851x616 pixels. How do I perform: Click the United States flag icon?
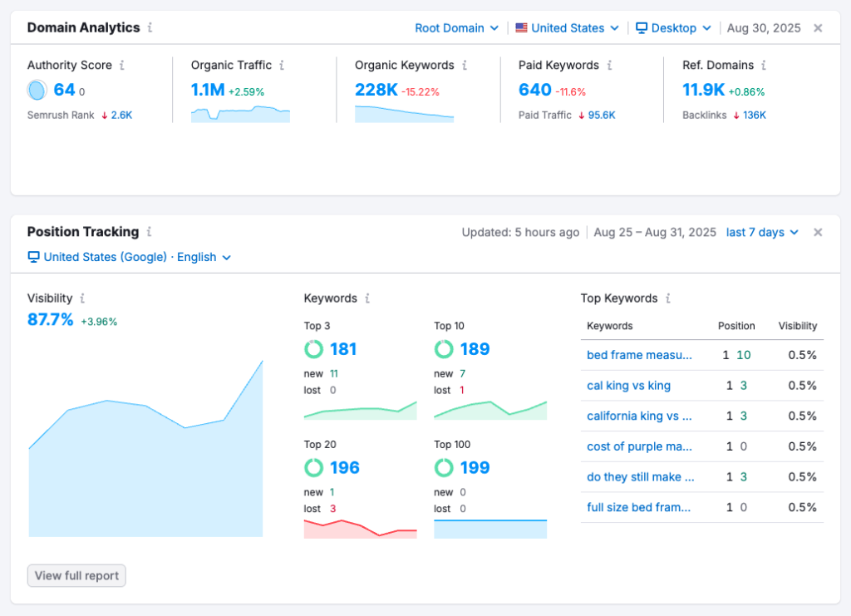(x=521, y=27)
